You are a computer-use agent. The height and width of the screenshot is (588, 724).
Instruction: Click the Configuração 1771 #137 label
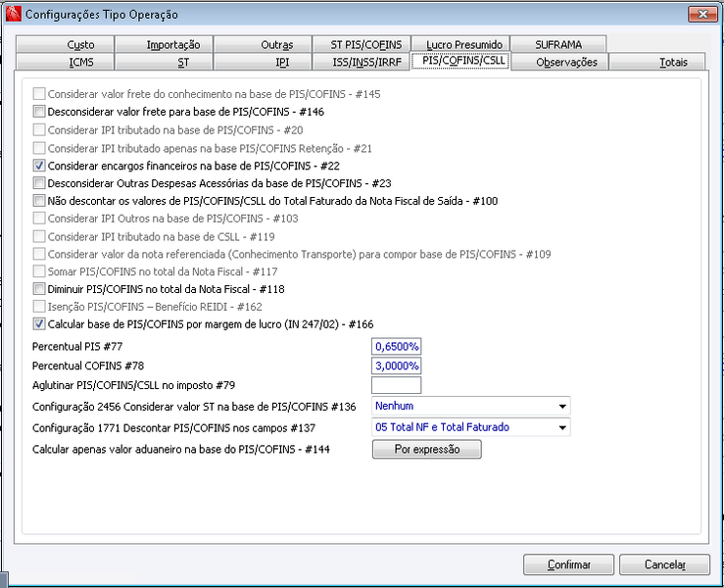173,428
